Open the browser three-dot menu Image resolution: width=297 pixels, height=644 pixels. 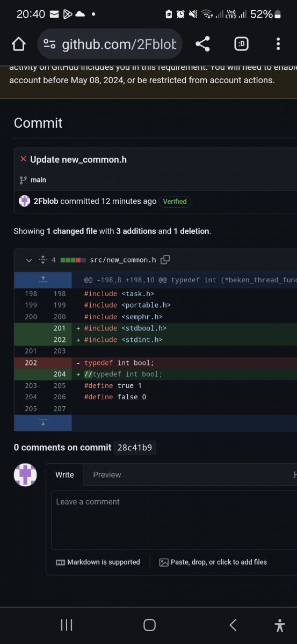[278, 44]
